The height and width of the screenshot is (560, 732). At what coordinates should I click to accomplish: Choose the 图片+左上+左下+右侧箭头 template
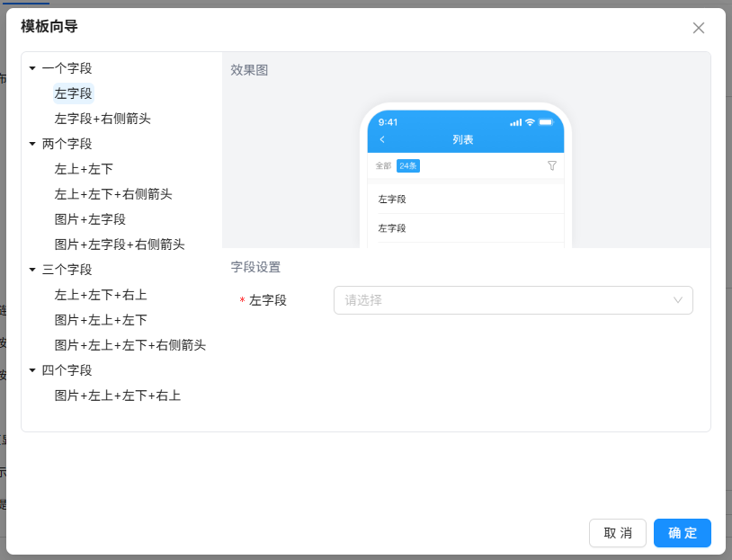(x=129, y=345)
